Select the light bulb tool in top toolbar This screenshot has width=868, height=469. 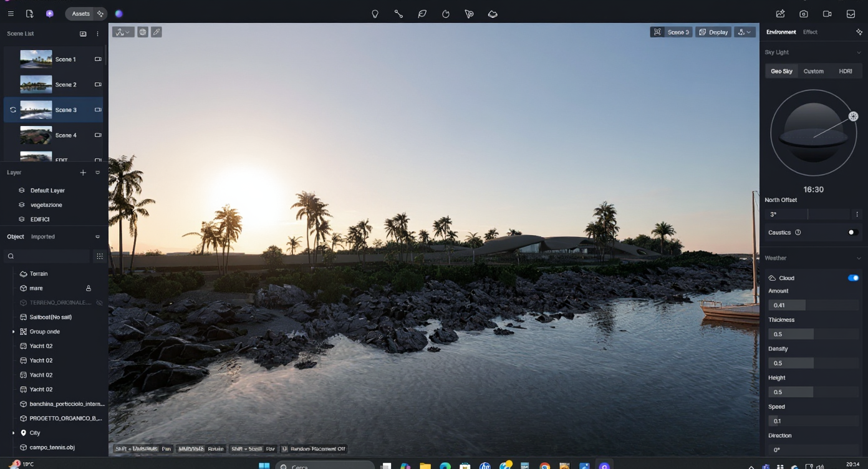pyautogui.click(x=375, y=14)
